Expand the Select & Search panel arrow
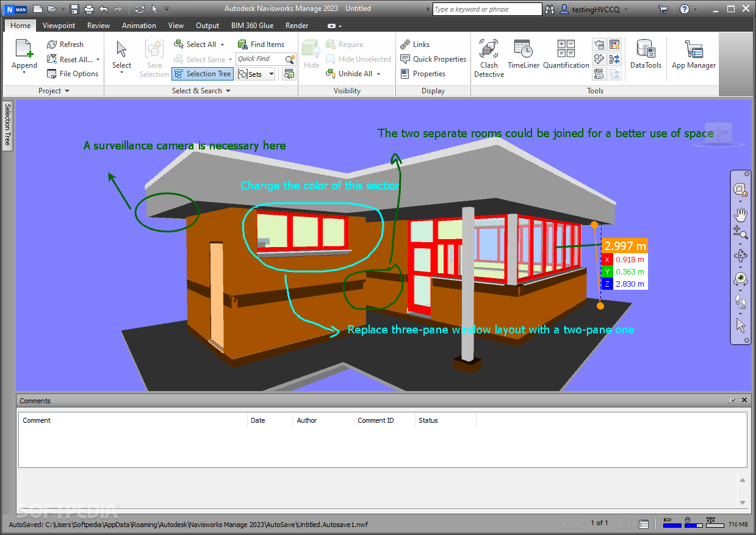The width and height of the screenshot is (756, 535). (228, 91)
